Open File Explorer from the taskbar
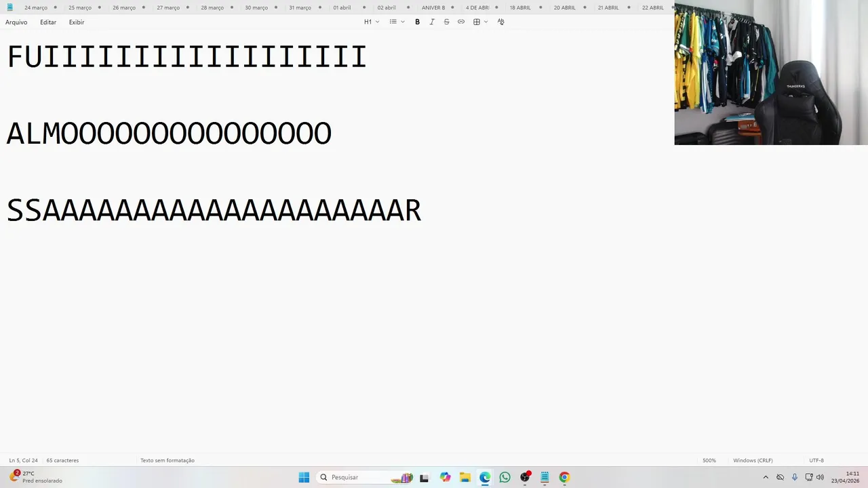This screenshot has height=488, width=868. 465,477
